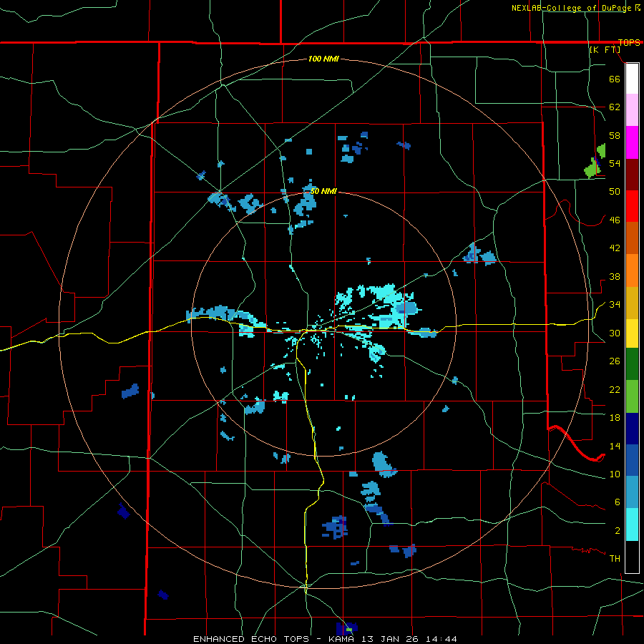The height and width of the screenshot is (644, 644).
Task: Click the 34 value on the legend
Action: coord(615,305)
